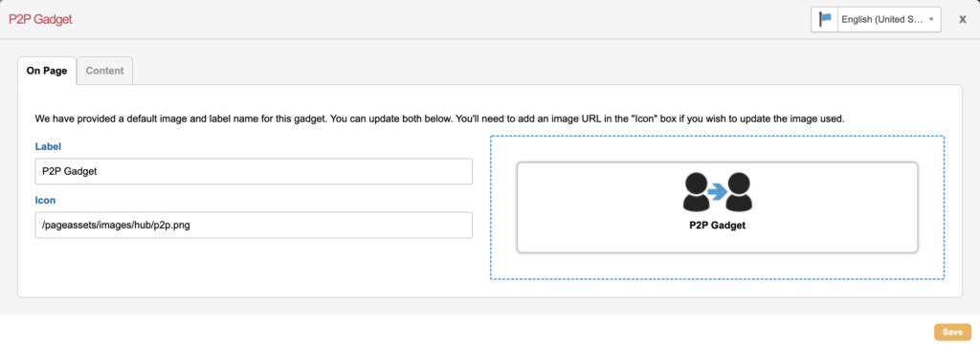Save the gadget settings
This screenshot has width=980, height=345.
952,333
